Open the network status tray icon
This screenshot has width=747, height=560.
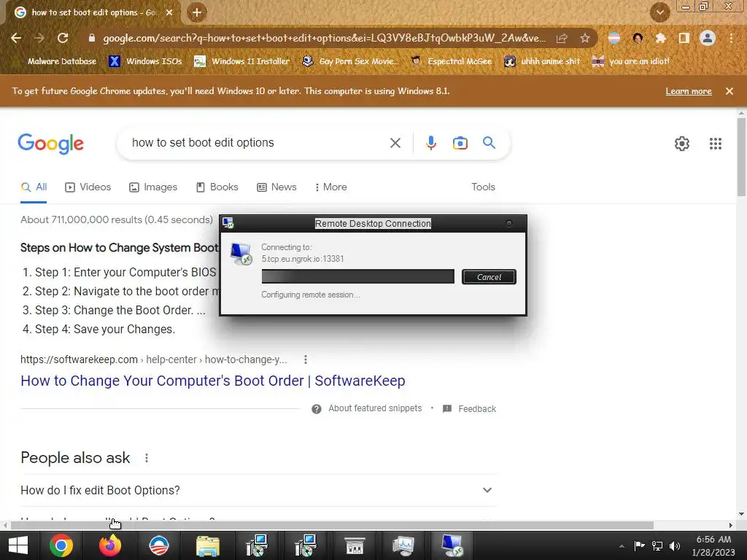[x=657, y=546]
